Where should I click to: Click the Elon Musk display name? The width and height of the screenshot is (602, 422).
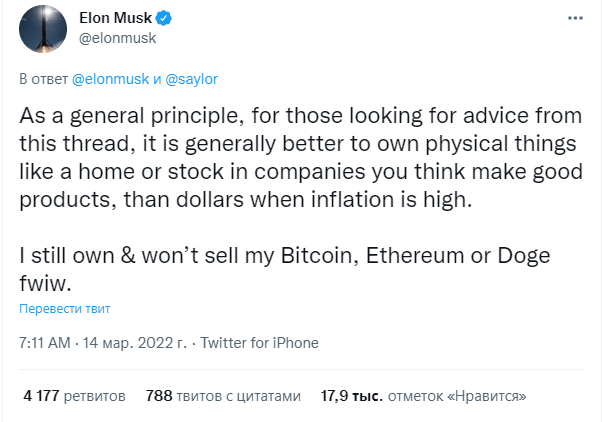(x=115, y=18)
